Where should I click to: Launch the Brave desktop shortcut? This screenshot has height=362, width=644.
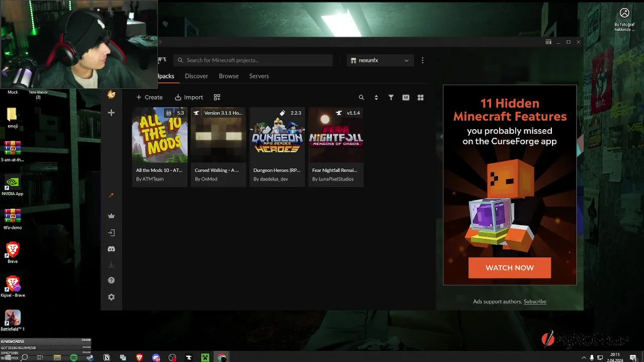click(x=13, y=252)
